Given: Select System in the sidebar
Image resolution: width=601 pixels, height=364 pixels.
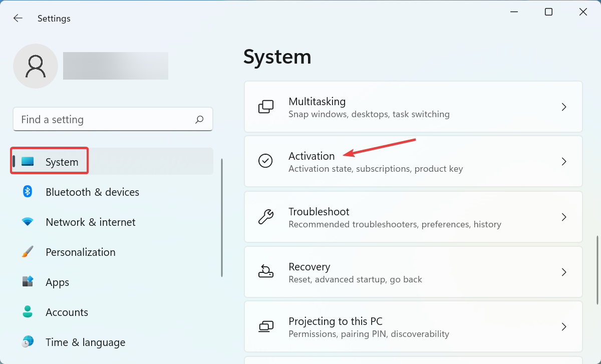Looking at the screenshot, I should [x=113, y=161].
